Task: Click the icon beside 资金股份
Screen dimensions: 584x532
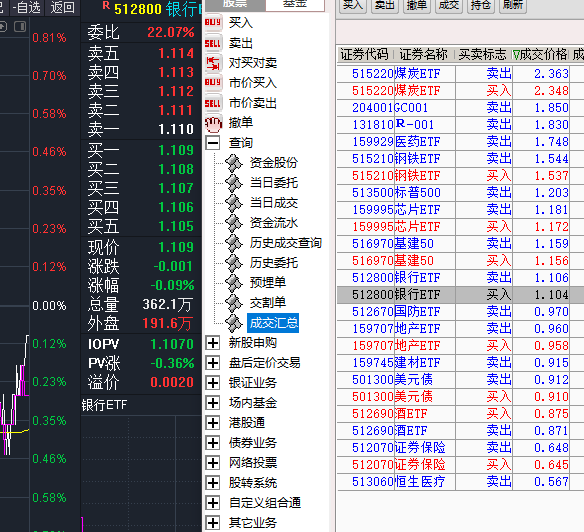Action: click(234, 163)
